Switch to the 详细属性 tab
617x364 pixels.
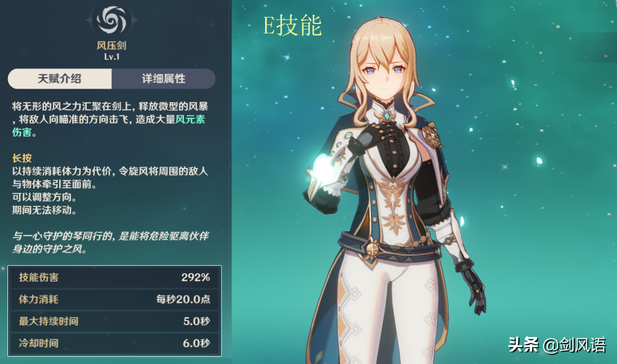click(x=164, y=79)
